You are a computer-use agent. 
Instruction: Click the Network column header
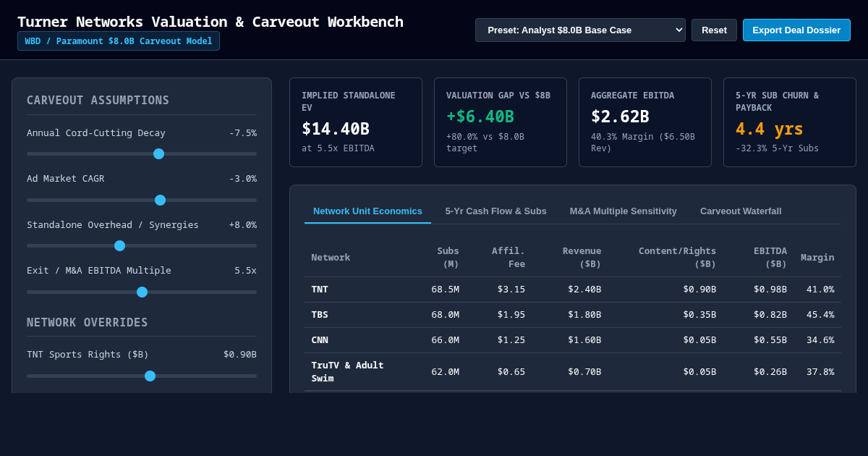331,257
